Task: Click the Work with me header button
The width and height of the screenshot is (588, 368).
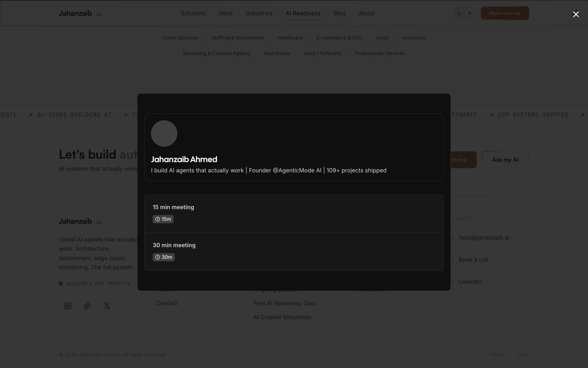Action: [505, 13]
